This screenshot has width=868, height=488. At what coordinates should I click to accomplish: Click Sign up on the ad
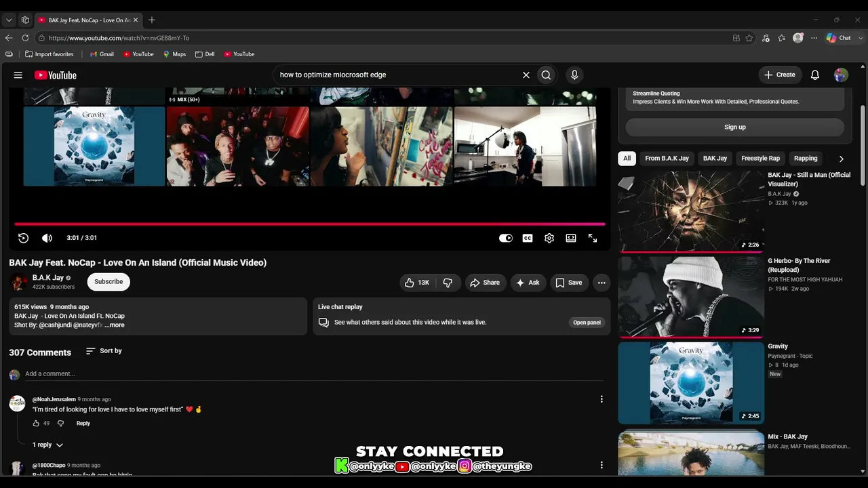(734, 127)
